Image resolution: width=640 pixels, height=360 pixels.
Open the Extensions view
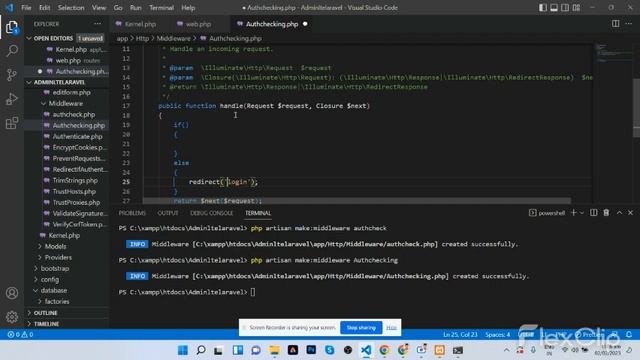click(12, 123)
